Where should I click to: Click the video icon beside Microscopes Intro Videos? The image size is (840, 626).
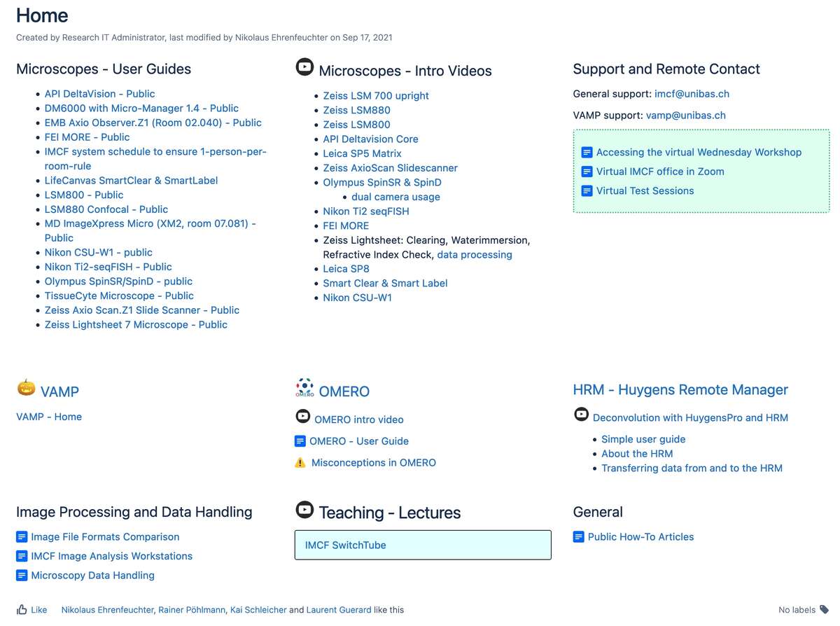[x=304, y=67]
